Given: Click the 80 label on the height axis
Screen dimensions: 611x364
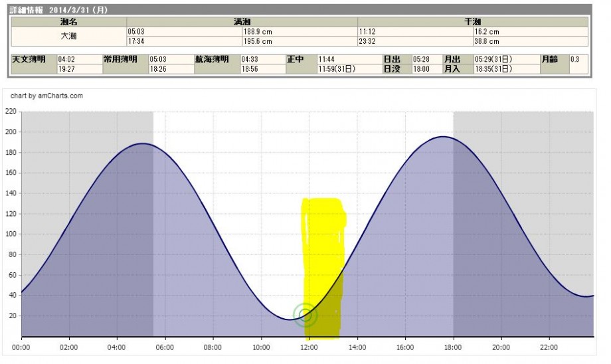Looking at the screenshot, I should click(12, 254).
